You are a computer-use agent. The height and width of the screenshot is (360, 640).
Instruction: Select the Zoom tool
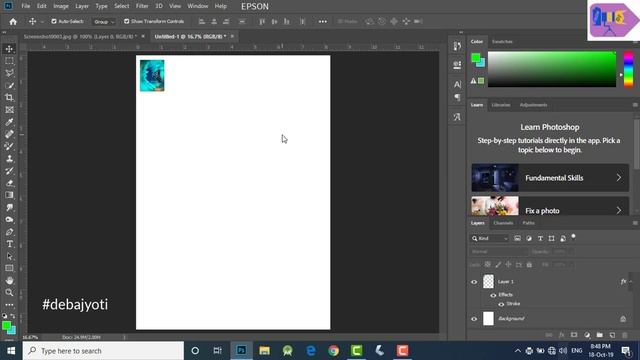coord(9,293)
